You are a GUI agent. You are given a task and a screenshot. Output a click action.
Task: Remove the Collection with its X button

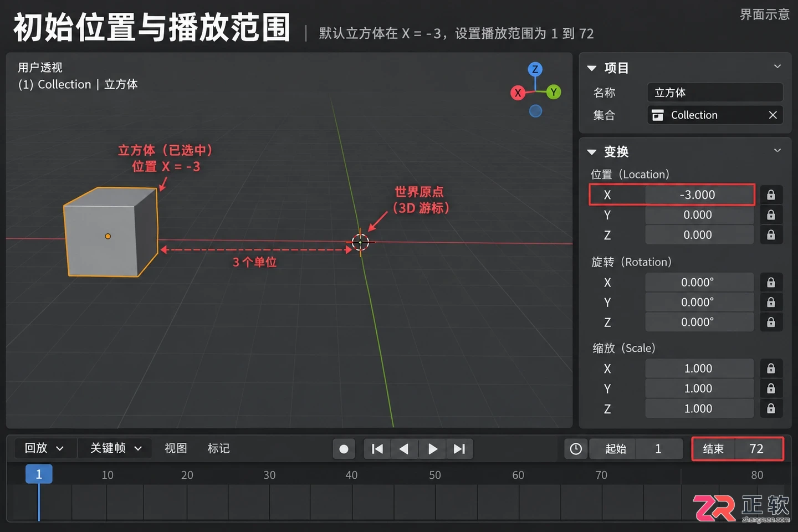[x=773, y=115]
